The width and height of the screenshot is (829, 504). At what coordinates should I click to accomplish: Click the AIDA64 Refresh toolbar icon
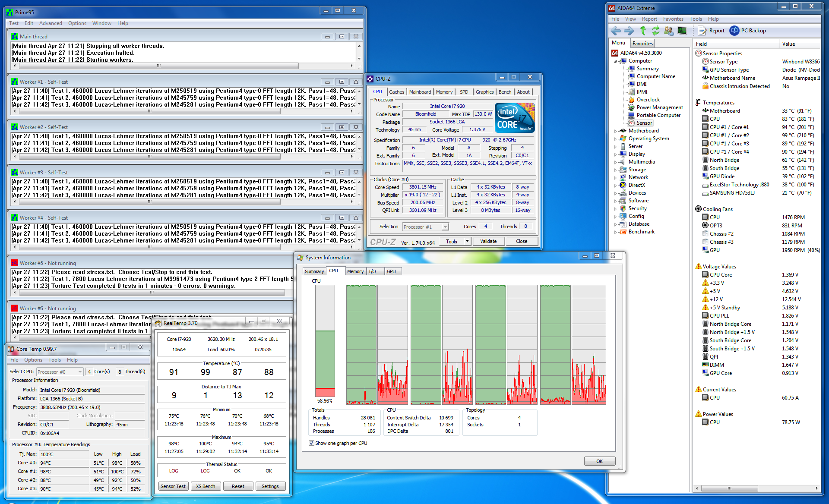[x=655, y=31]
